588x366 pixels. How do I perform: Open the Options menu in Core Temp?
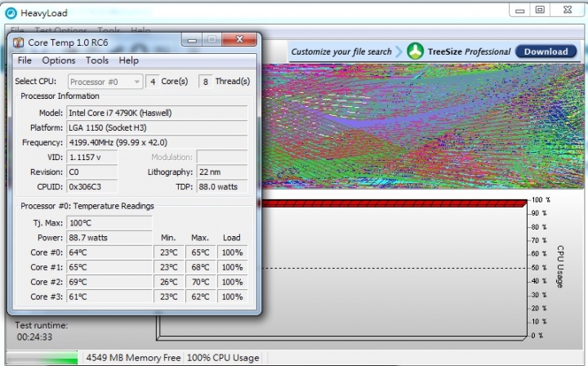click(59, 60)
